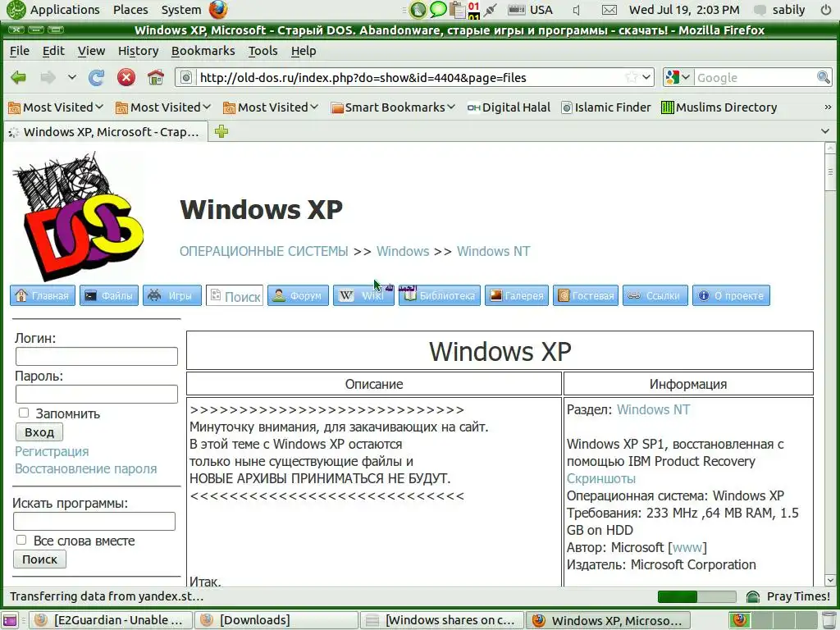The width and height of the screenshot is (840, 630).
Task: Open Islamic Finder bookmark
Action: [x=606, y=107]
